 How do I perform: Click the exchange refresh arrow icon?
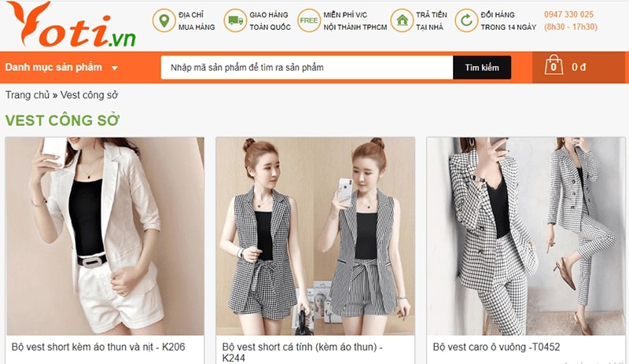coord(466,20)
